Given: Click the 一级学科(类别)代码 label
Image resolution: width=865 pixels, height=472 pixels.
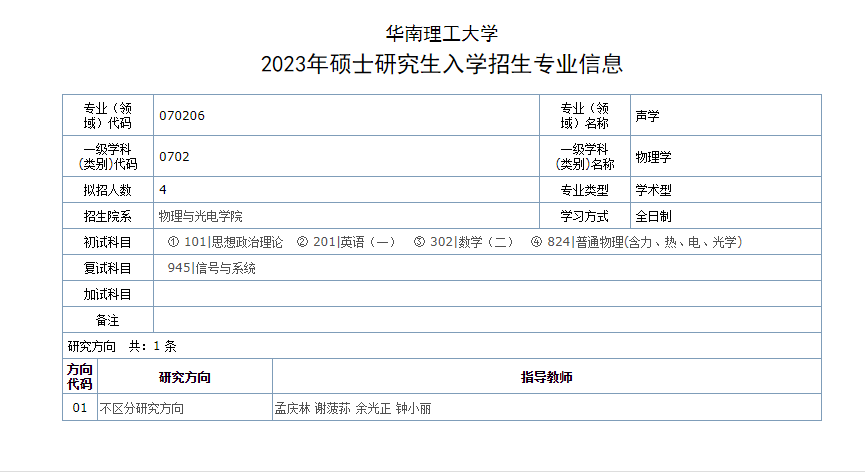Looking at the screenshot, I should 108,157.
